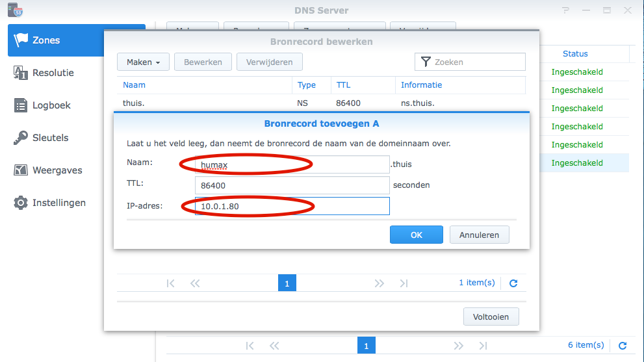Screen dimensions: 644x362
Task: Click the first Ingeschakeld status entry
Action: 577,72
